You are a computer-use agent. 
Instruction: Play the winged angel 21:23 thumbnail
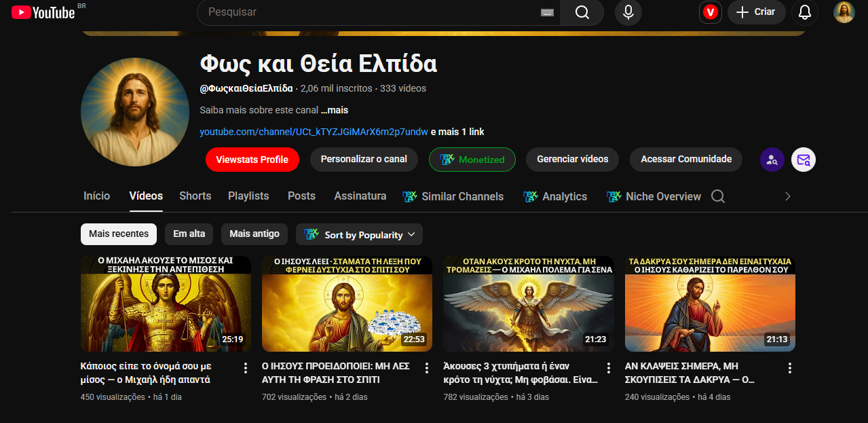529,304
